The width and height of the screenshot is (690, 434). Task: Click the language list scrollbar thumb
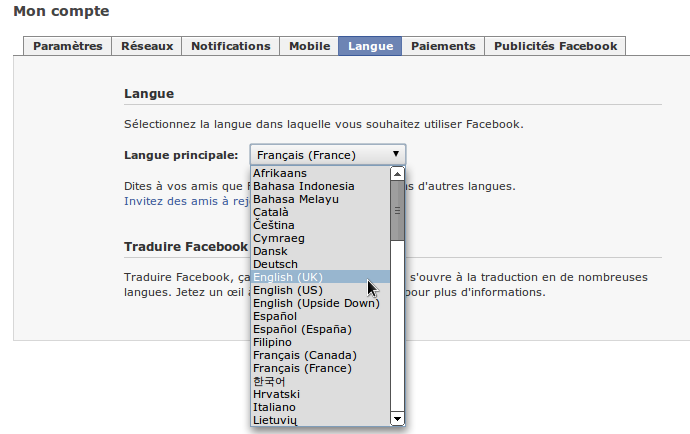[x=397, y=211]
